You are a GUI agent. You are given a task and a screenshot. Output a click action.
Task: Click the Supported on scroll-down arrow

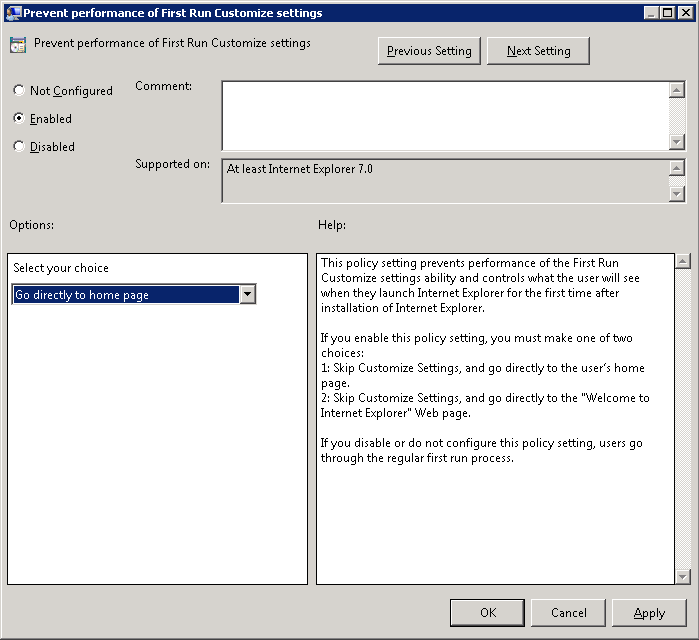[x=677, y=194]
